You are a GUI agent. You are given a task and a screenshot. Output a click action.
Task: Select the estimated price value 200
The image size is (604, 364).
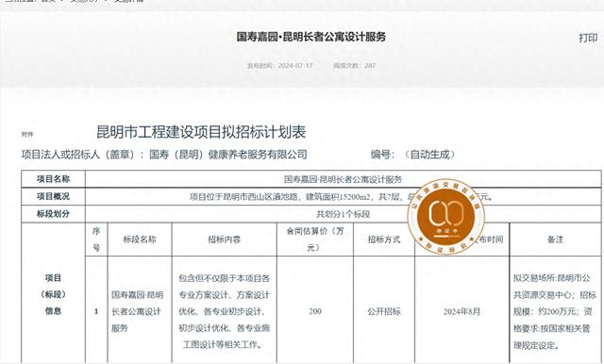pos(315,311)
